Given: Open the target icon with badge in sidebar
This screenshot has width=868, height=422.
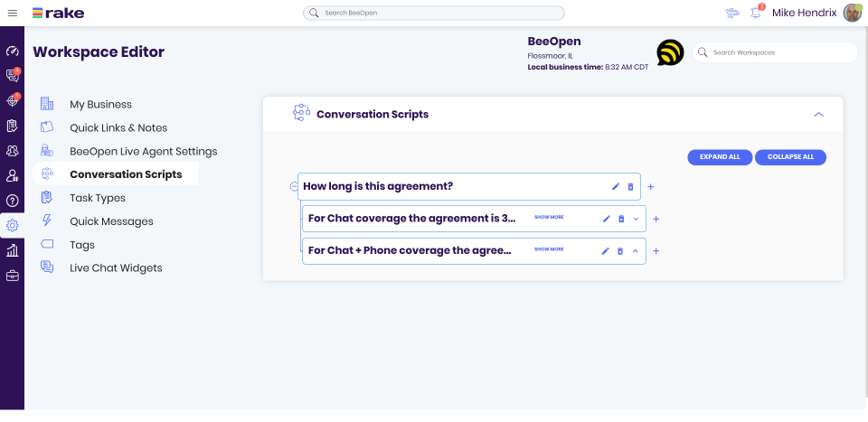Looking at the screenshot, I should 12,100.
